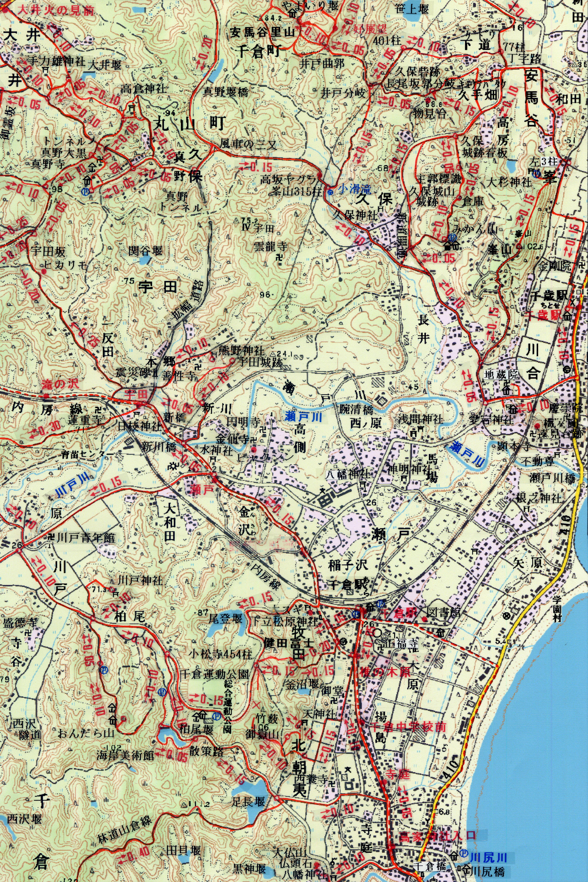Click the red 滝の沢 stop label
Screen dimensions: 588x882
click(60, 384)
